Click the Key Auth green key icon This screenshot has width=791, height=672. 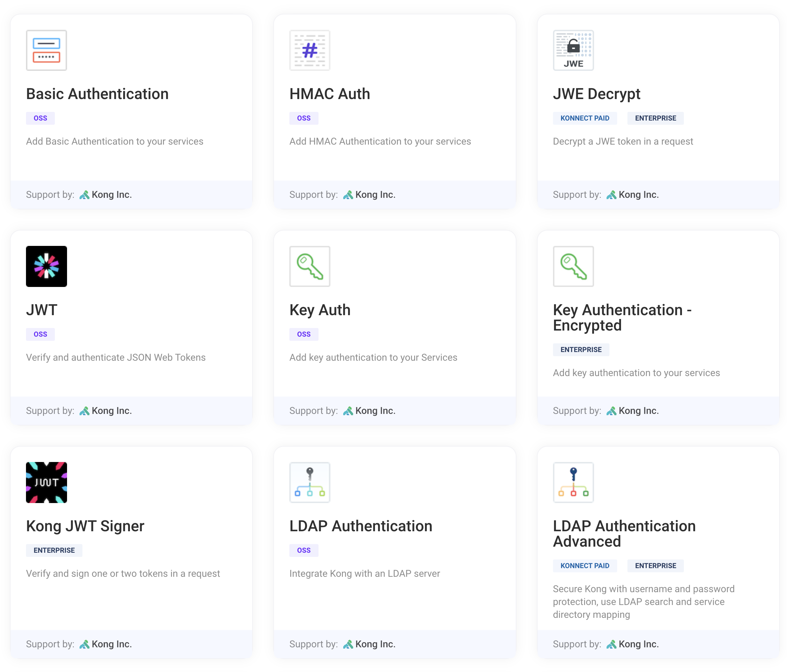point(310,266)
